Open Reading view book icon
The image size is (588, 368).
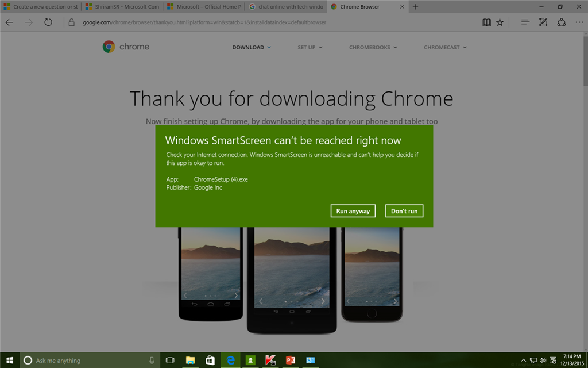[x=486, y=22]
